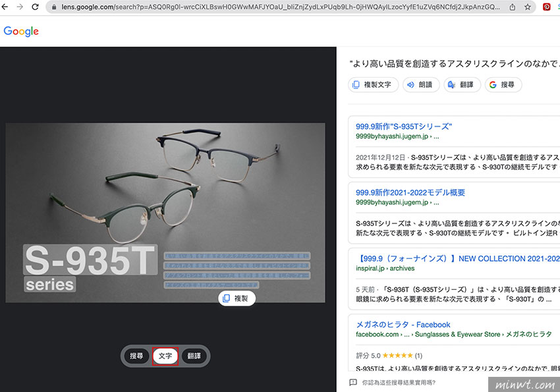
Task: Click the facebook.com Sunglasses & Eyewear Store breadcrumb
Action: 453,334
